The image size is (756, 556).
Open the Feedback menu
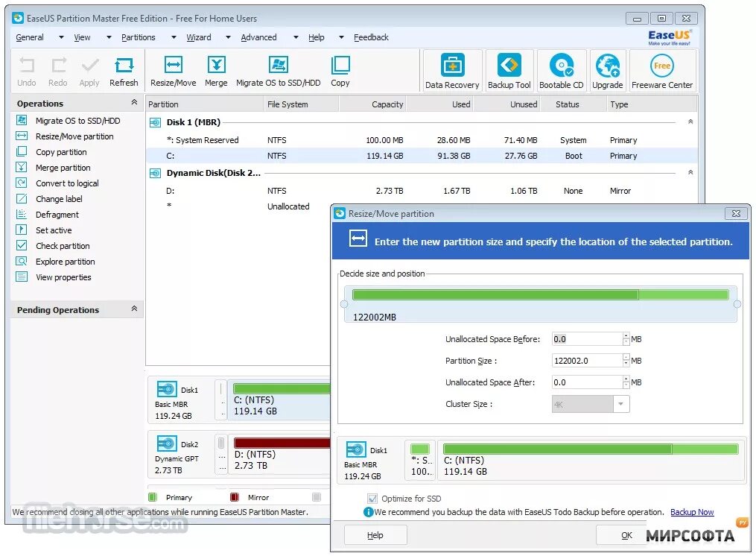point(371,37)
